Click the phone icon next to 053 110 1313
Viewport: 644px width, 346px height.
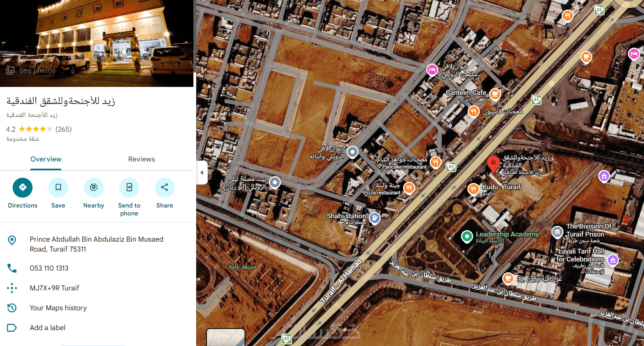click(x=12, y=268)
